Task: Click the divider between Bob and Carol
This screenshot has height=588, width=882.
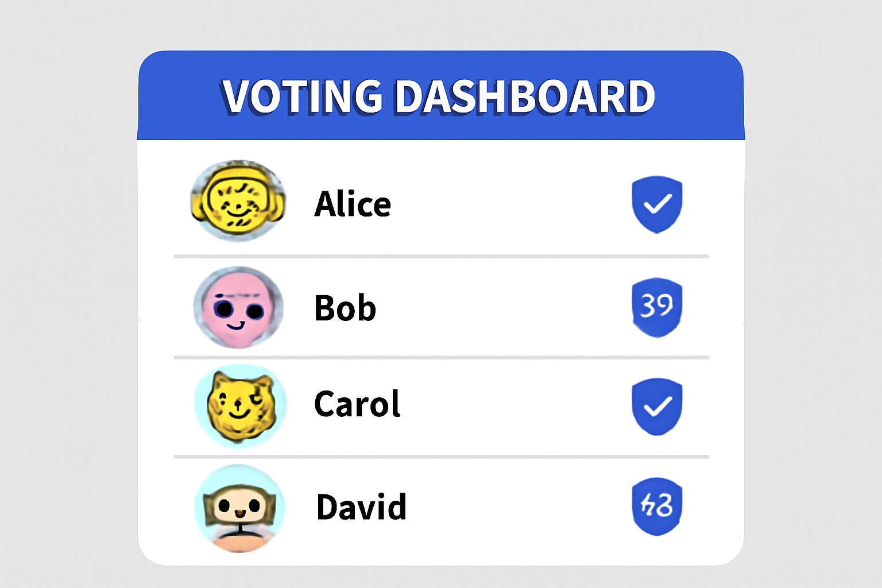Action: [x=441, y=358]
